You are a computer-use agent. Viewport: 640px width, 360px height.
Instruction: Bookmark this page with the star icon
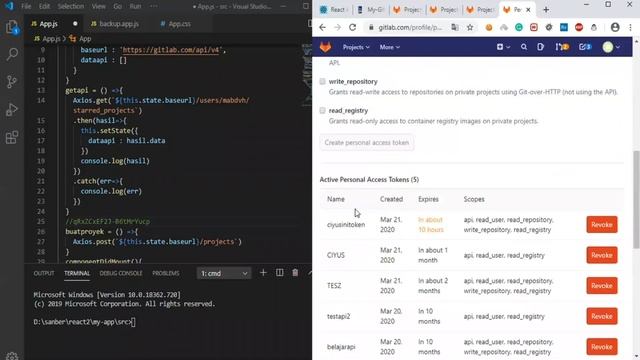tap(470, 27)
